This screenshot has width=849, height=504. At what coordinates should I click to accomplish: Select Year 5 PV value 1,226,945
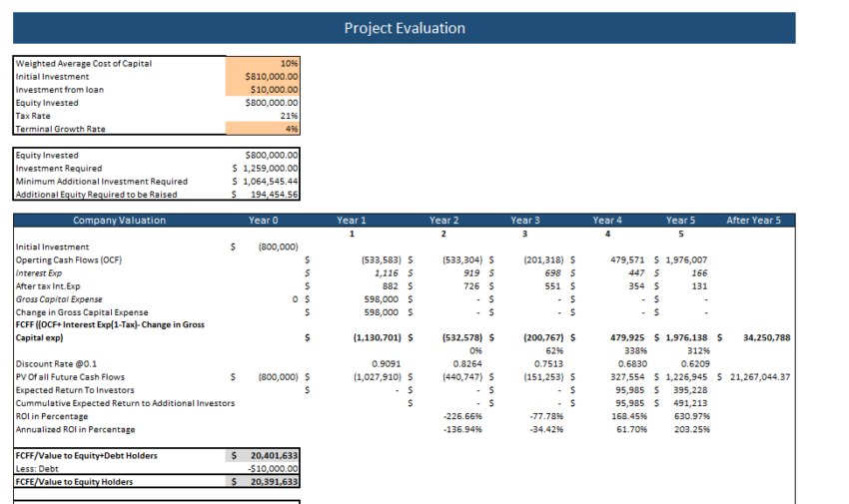click(x=686, y=377)
